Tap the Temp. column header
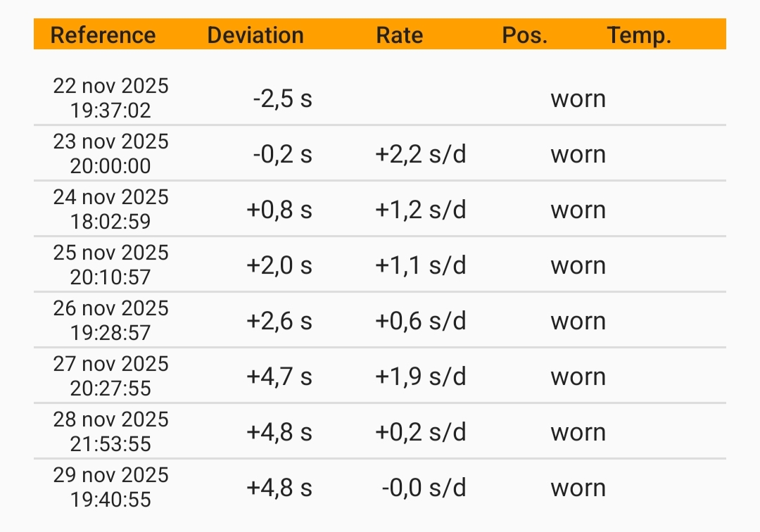The width and height of the screenshot is (760, 532). 639,35
